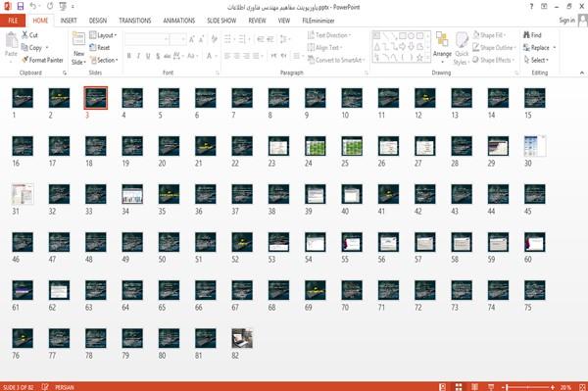Click Sign in link
The width and height of the screenshot is (588, 391).
(x=566, y=21)
